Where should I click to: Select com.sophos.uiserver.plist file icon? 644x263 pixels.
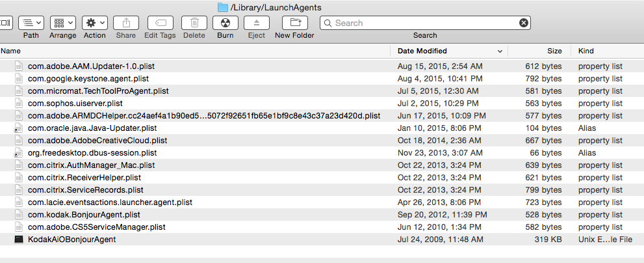pyautogui.click(x=19, y=104)
